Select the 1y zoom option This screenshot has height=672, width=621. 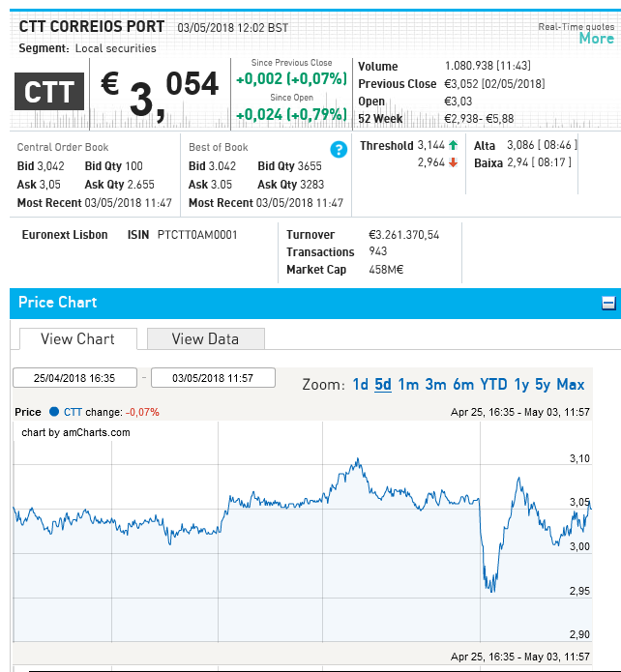coord(521,385)
